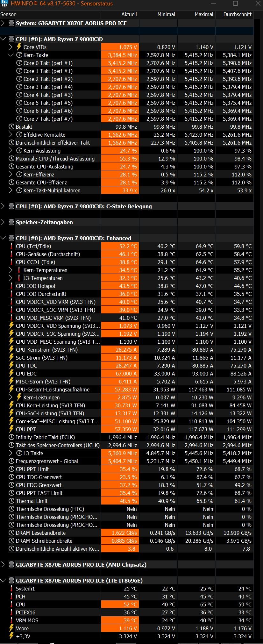The height and width of the screenshot is (644, 263).
Task: Expand Effektive Kerntakte row
Action: 11,134
